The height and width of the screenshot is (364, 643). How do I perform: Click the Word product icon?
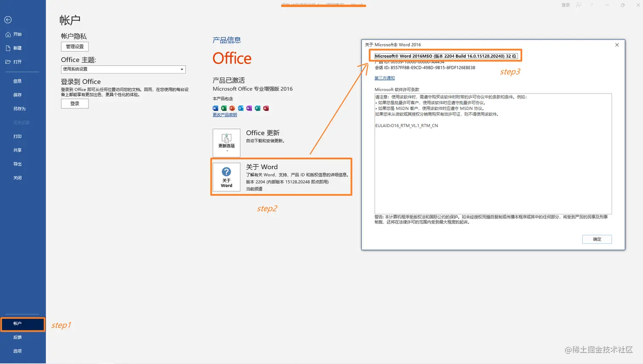tap(216, 108)
